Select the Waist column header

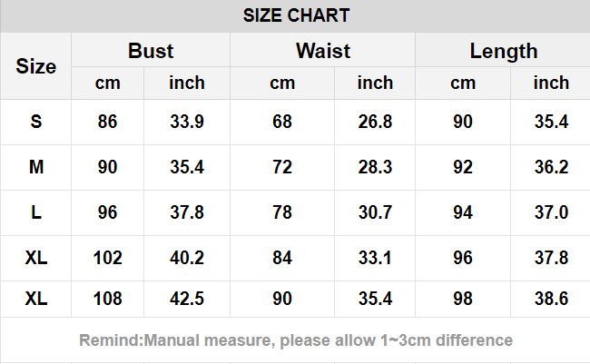tap(323, 51)
